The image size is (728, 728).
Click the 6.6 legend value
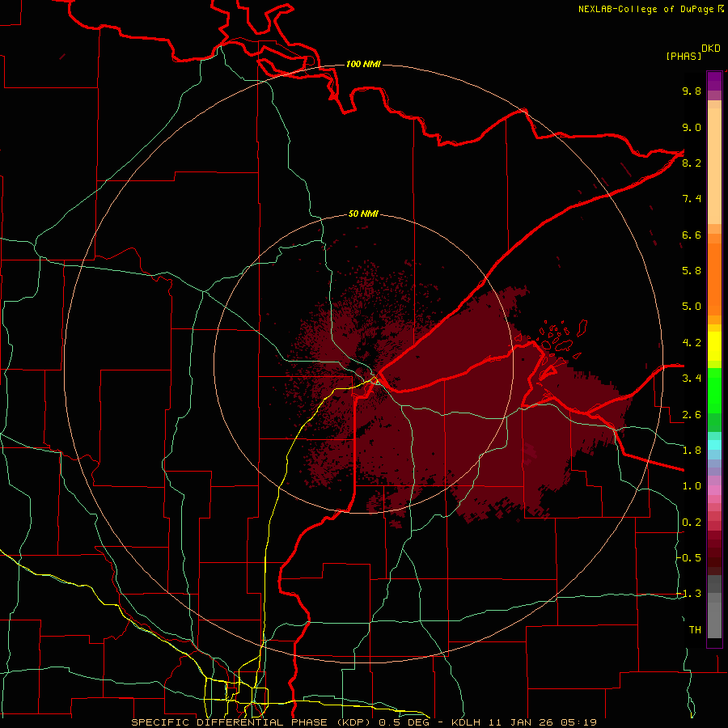point(692,235)
